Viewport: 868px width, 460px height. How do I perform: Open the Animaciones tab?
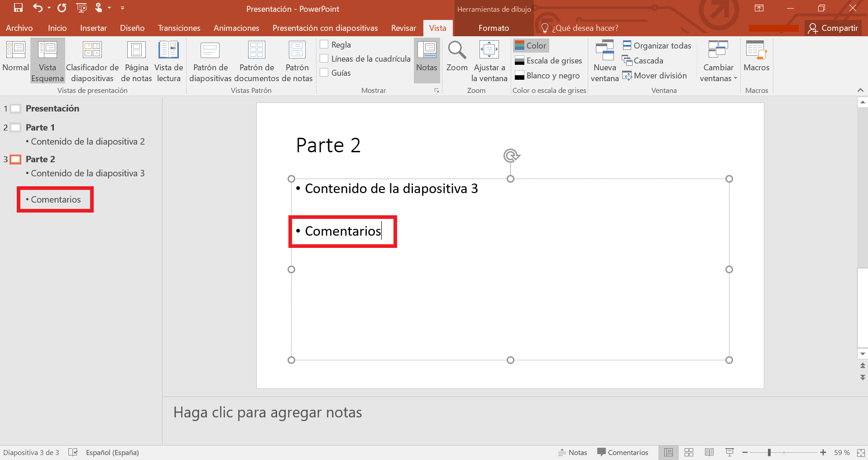pos(236,28)
